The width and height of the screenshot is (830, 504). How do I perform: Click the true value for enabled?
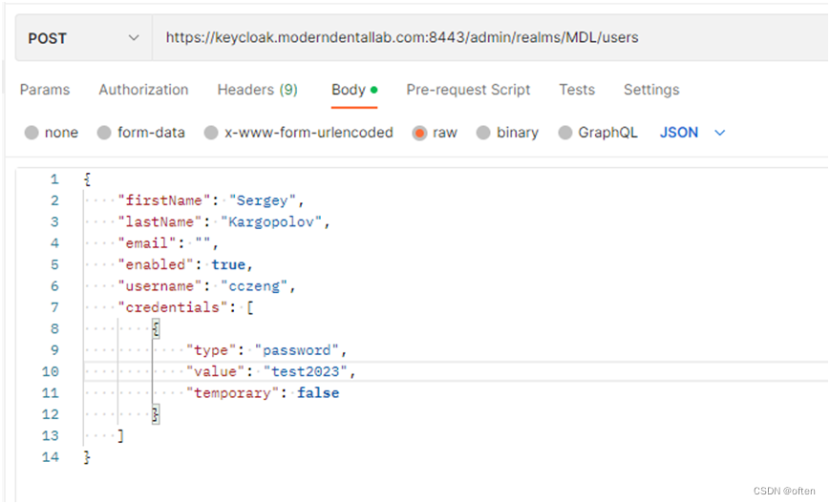[228, 264]
